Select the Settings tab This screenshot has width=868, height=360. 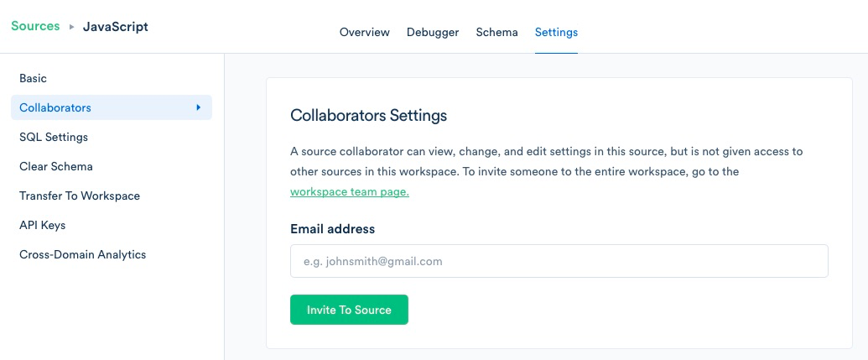(556, 32)
